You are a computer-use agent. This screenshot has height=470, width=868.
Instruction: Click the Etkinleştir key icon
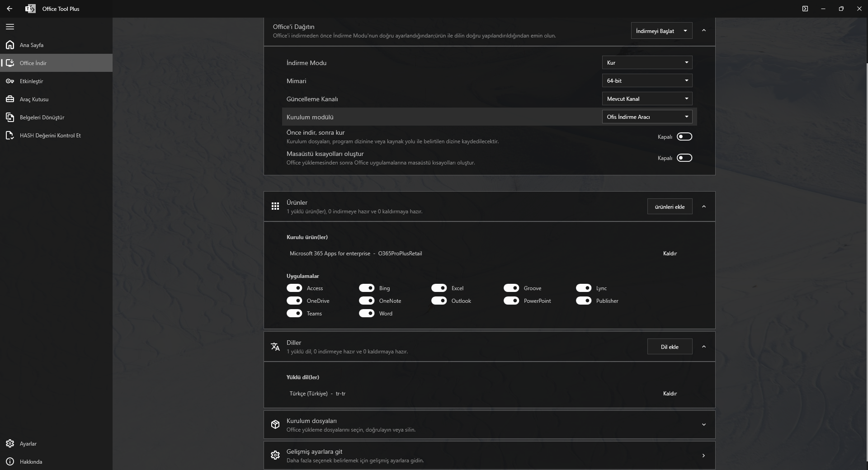10,81
